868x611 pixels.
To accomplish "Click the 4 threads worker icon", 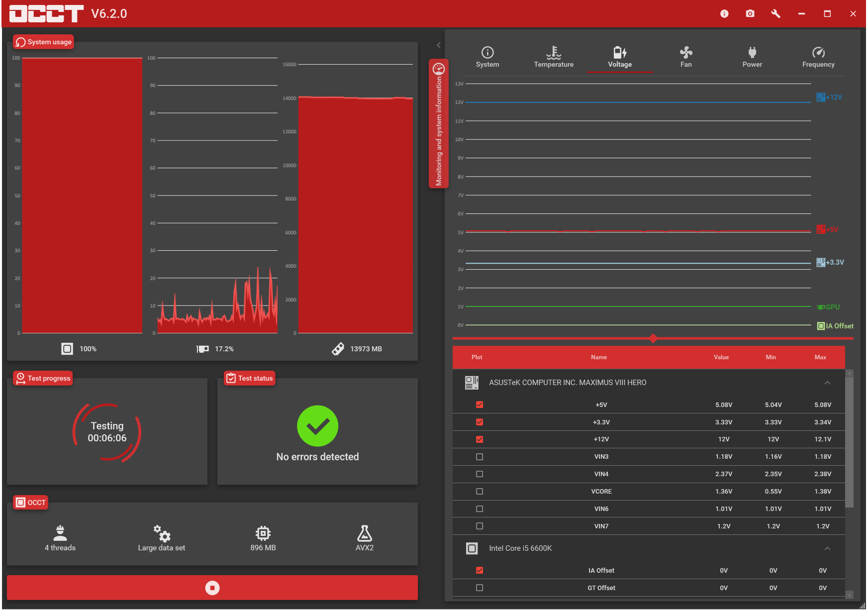I will [60, 533].
